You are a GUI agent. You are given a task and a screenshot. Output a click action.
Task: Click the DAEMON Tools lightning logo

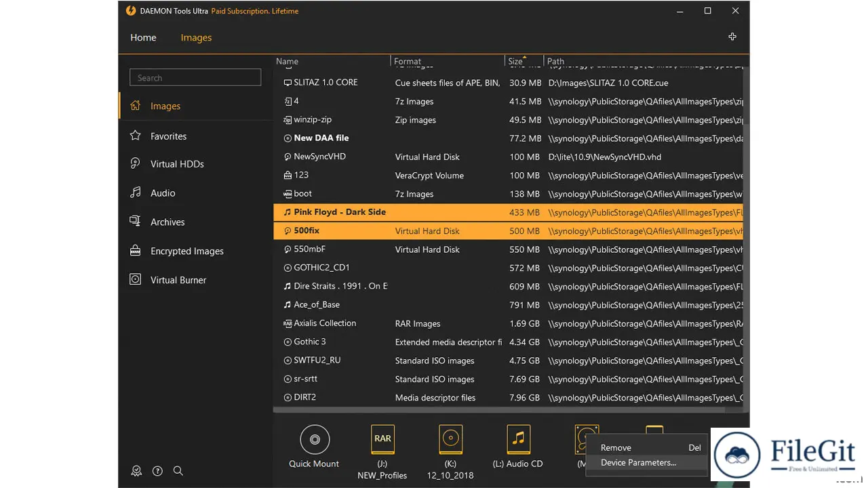(x=131, y=11)
